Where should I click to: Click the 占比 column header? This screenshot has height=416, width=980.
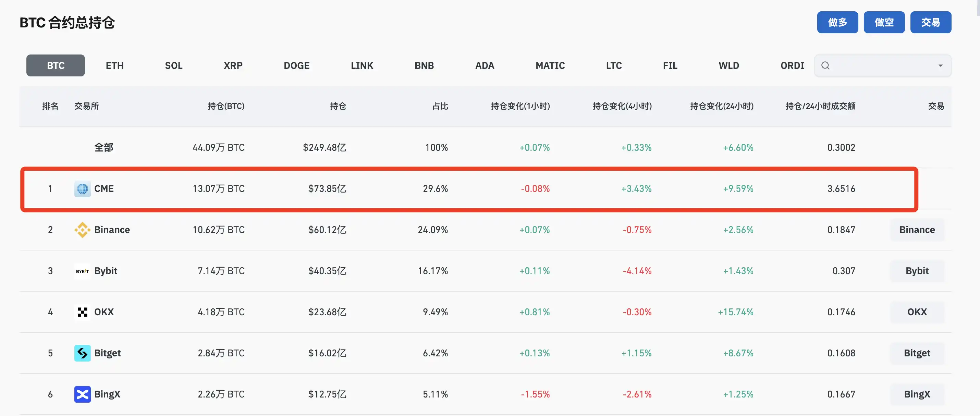pyautogui.click(x=440, y=106)
